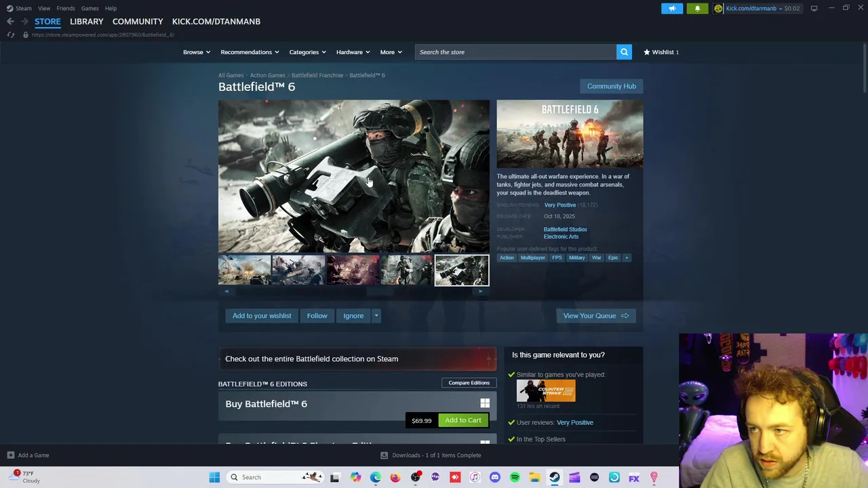Click the Community Hub button
Viewport: 868px width, 488px height.
coord(612,86)
